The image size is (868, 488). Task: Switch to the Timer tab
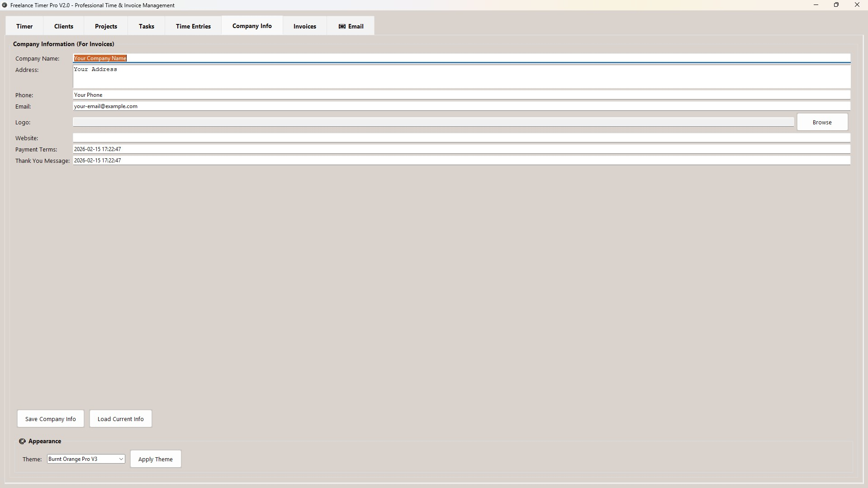pos(24,26)
